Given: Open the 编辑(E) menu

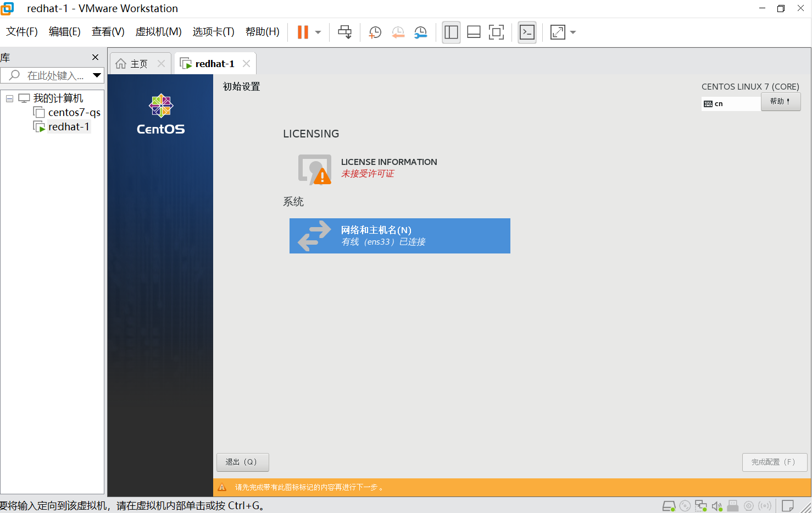Looking at the screenshot, I should tap(65, 32).
